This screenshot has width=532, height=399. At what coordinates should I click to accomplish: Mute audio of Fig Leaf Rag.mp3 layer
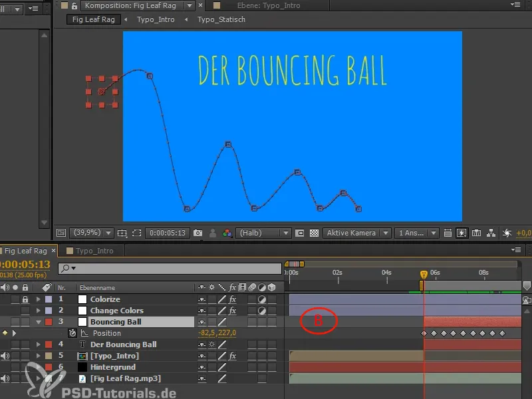[x=5, y=378]
